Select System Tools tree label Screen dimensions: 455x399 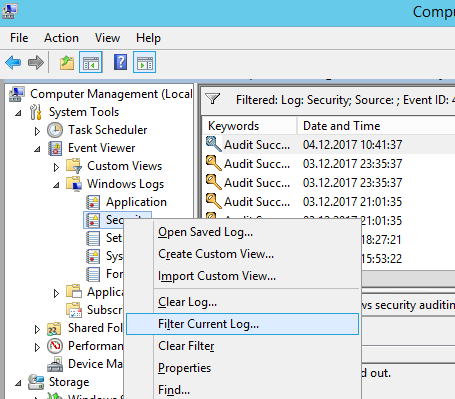pyautogui.click(x=84, y=112)
